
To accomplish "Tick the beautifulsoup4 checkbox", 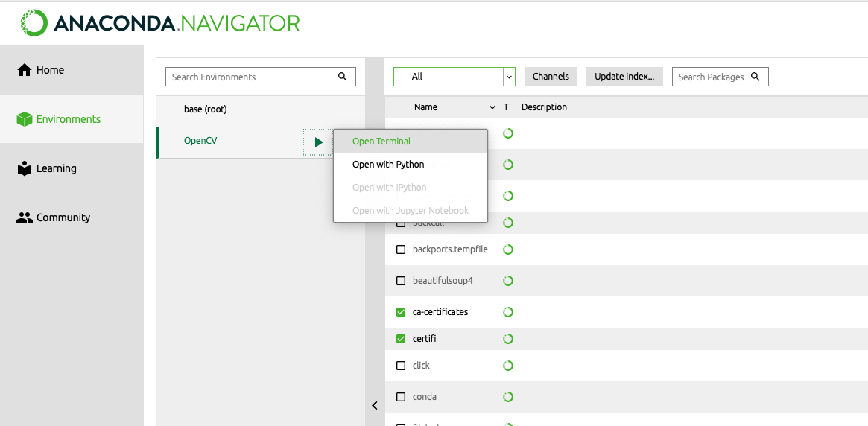I will click(401, 281).
